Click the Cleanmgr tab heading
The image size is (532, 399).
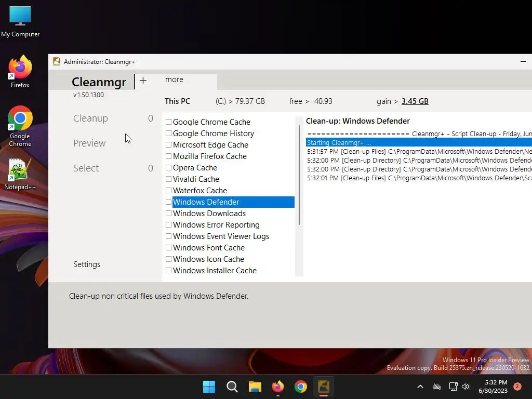pyautogui.click(x=99, y=82)
